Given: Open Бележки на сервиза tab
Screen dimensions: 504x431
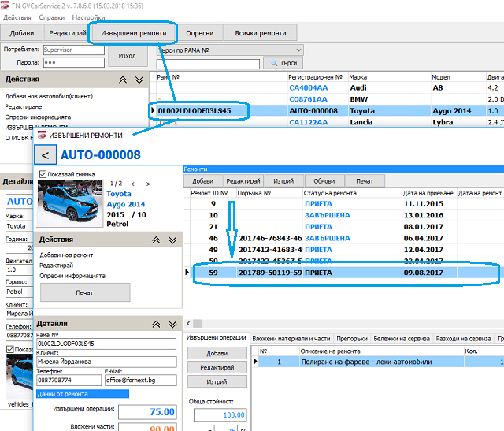Looking at the screenshot, I should pos(402,339).
